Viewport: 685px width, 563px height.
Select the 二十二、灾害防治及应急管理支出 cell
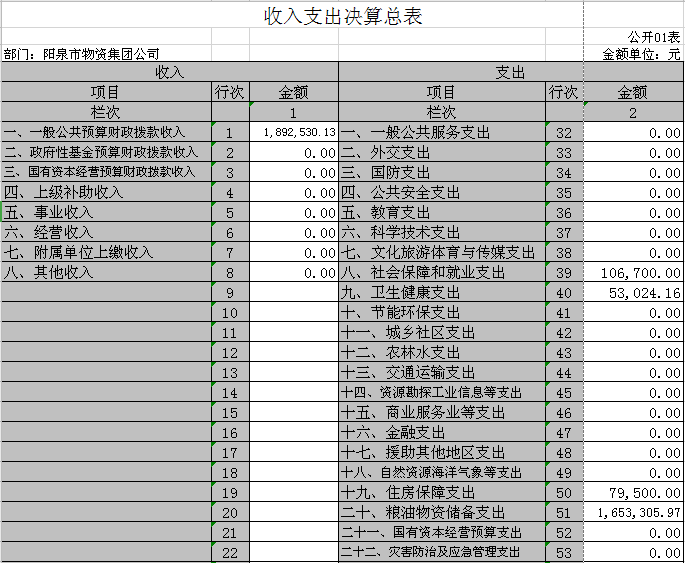(441, 552)
